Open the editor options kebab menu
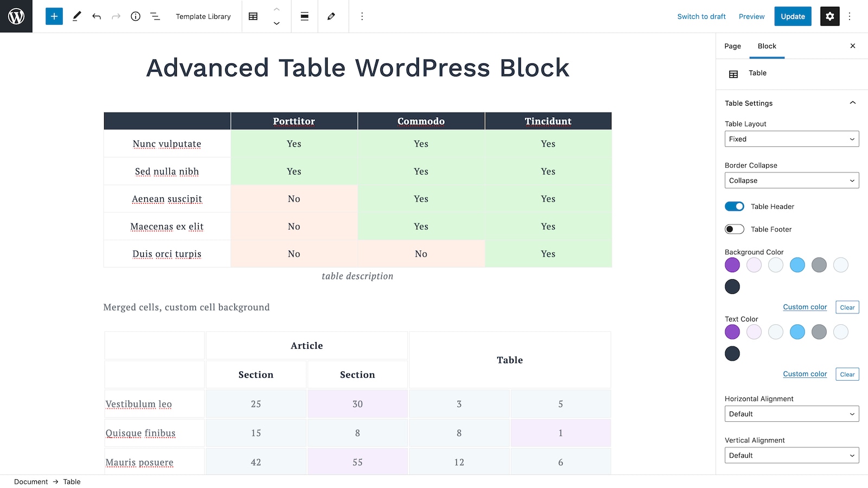Image resolution: width=868 pixels, height=488 pixels. pos(850,16)
